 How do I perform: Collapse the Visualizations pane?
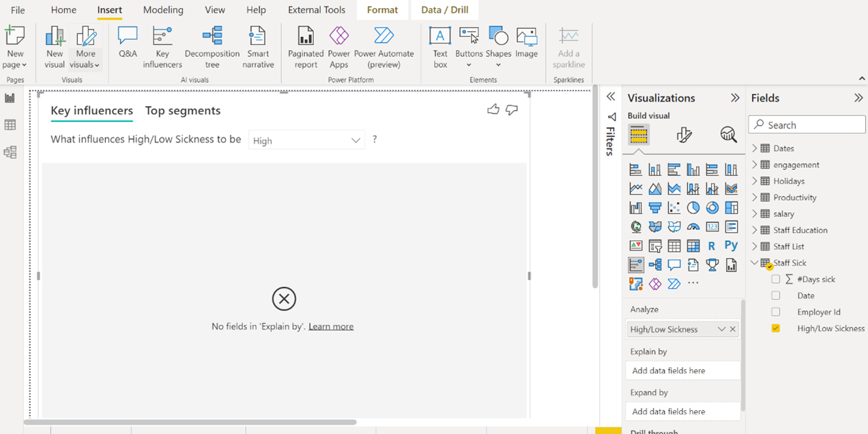(x=735, y=98)
